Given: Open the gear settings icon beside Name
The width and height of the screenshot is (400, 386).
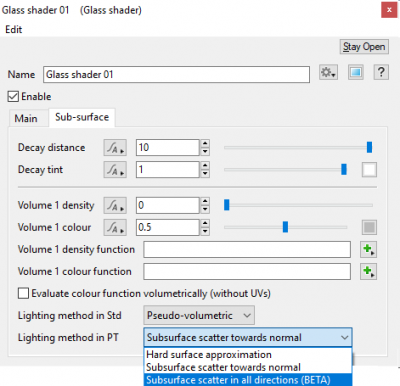Looking at the screenshot, I should 328,72.
